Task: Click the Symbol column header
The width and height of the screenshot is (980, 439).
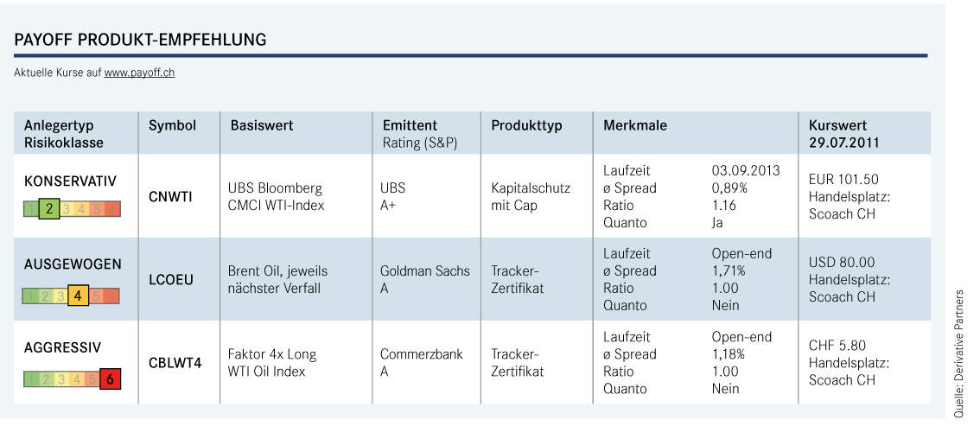Action: [x=173, y=125]
